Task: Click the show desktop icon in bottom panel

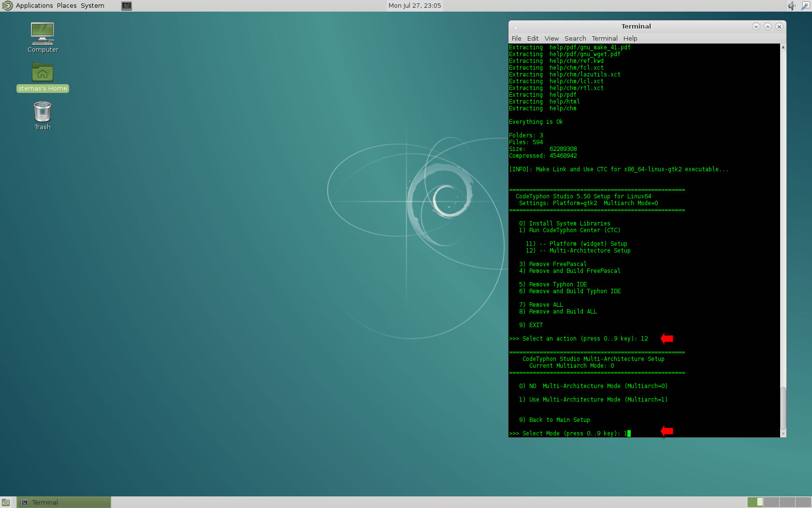Action: tap(6, 503)
